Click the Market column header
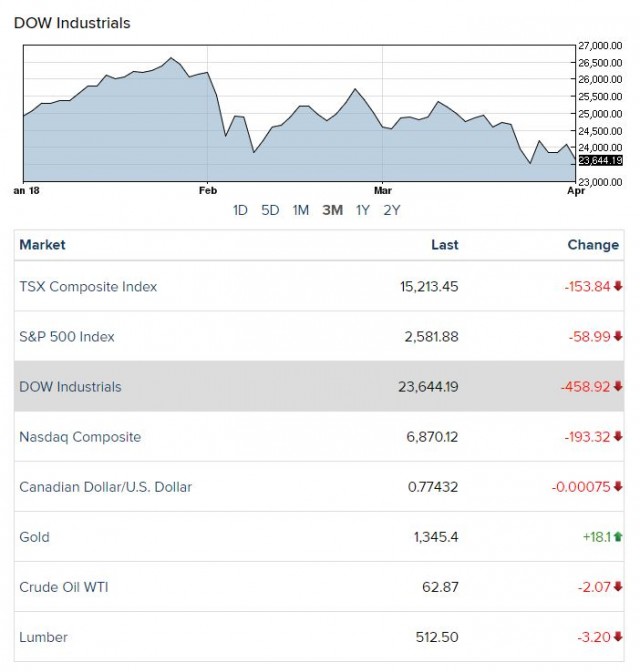Screen dimensions: 640x672 pos(42,245)
